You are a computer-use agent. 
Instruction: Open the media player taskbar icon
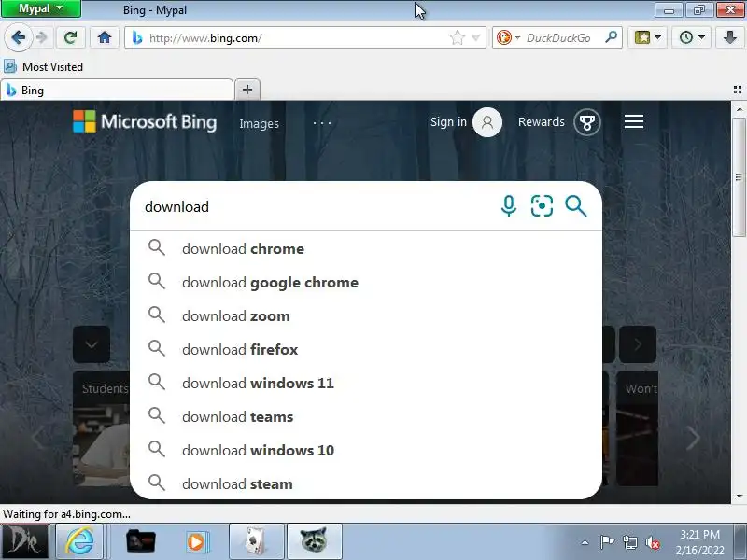point(196,541)
